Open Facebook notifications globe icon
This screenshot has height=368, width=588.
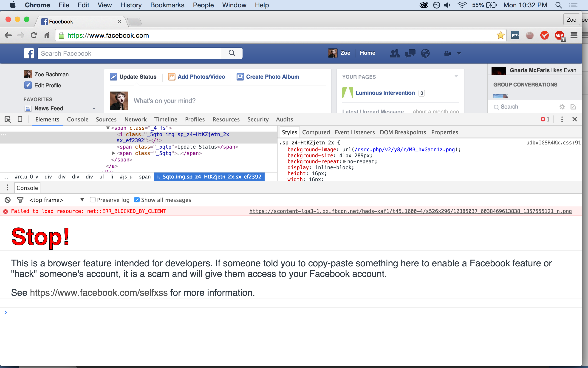(x=425, y=53)
